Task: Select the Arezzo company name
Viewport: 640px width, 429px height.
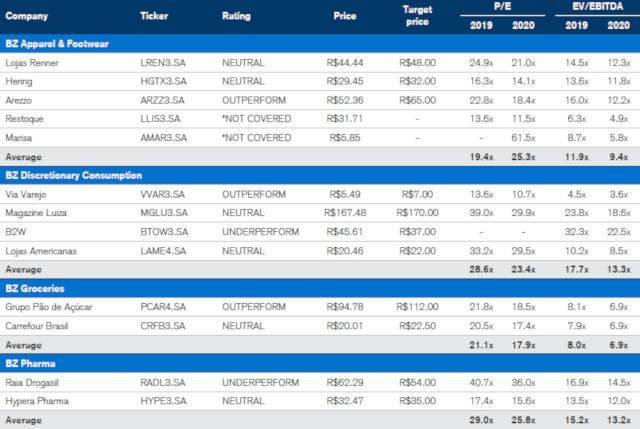Action: [18, 100]
